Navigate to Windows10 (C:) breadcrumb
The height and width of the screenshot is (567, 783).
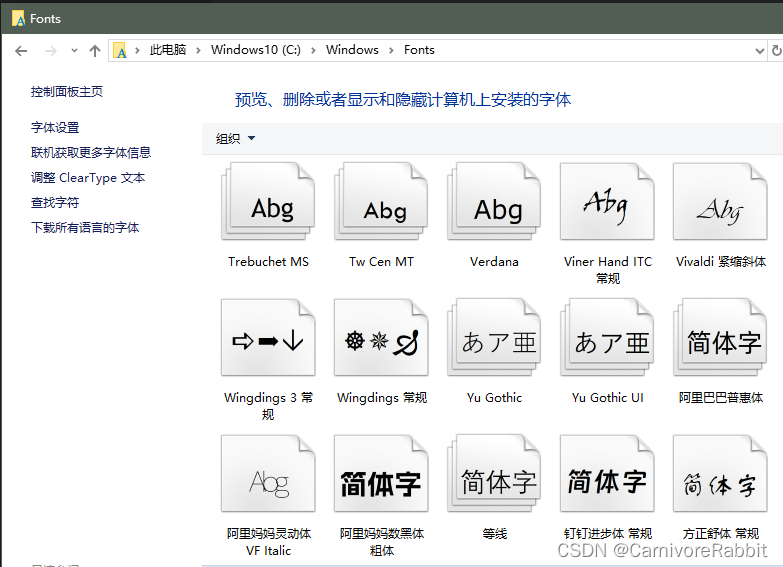pos(256,50)
